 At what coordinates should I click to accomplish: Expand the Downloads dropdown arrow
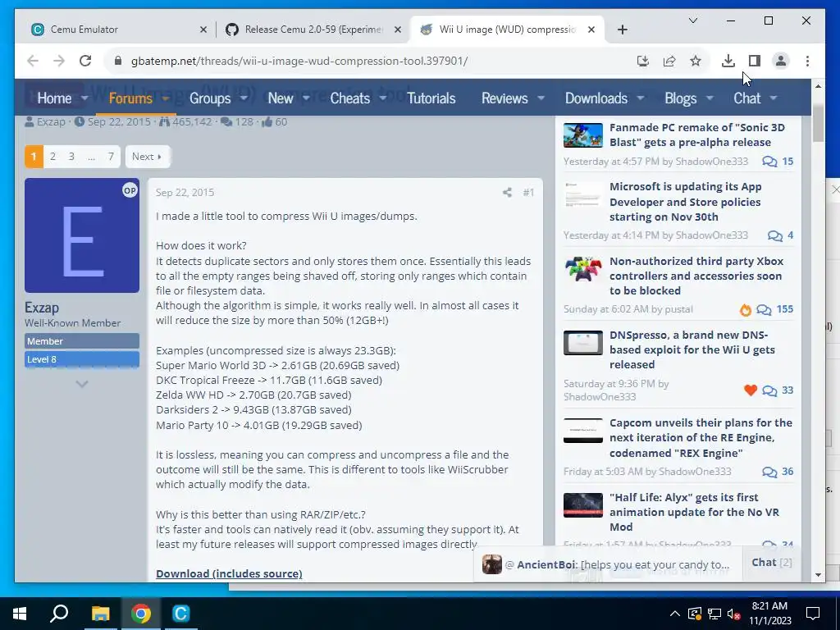tap(640, 98)
